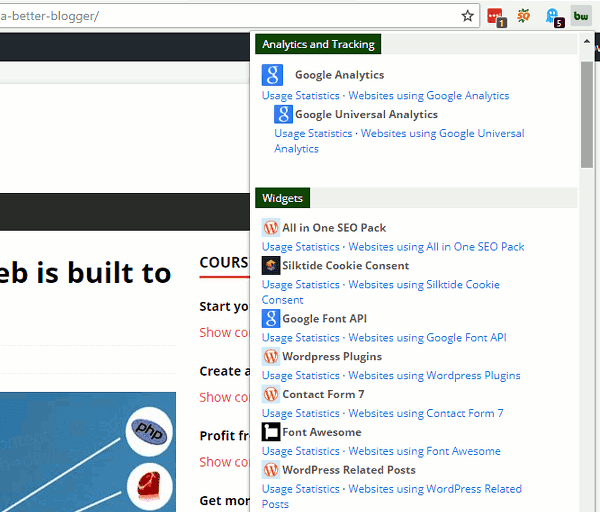Click the popup scrollbar up arrow
Viewport: 600px width, 512px height.
pyautogui.click(x=587, y=41)
